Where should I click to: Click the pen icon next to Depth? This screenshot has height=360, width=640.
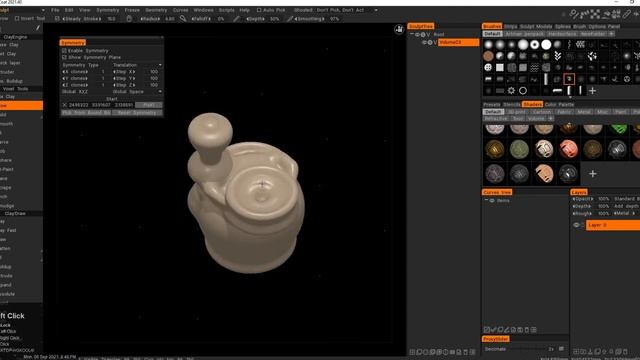pyautogui.click(x=237, y=19)
